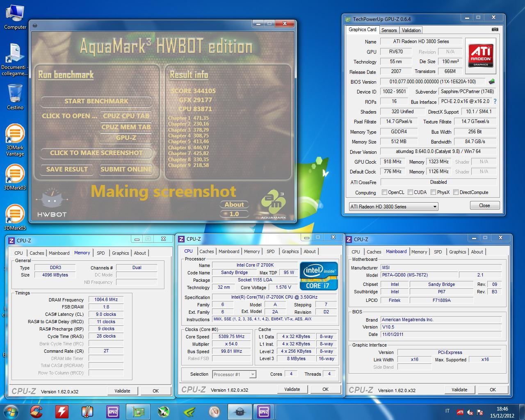The height and width of the screenshot is (420, 525).
Task: Click the muted volume tray icon
Action: pyautogui.click(x=470, y=412)
